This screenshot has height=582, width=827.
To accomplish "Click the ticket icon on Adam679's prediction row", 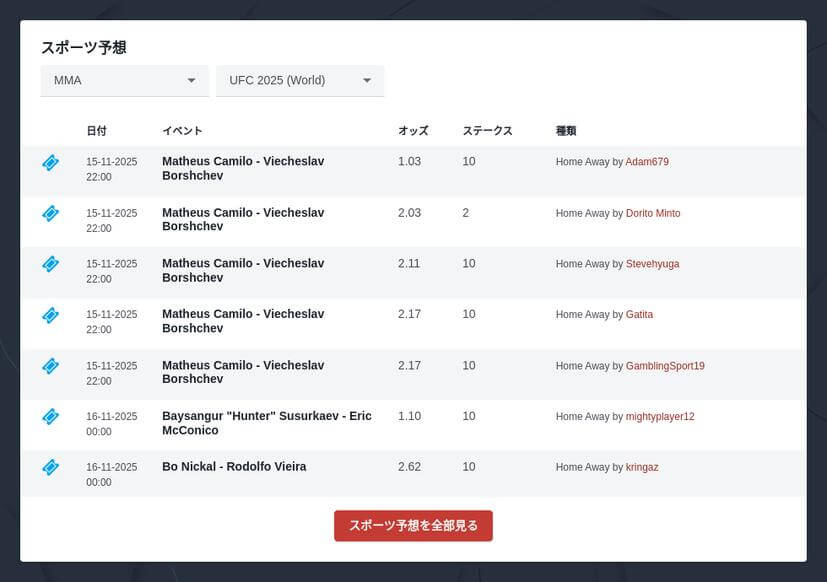I will click(x=50, y=163).
